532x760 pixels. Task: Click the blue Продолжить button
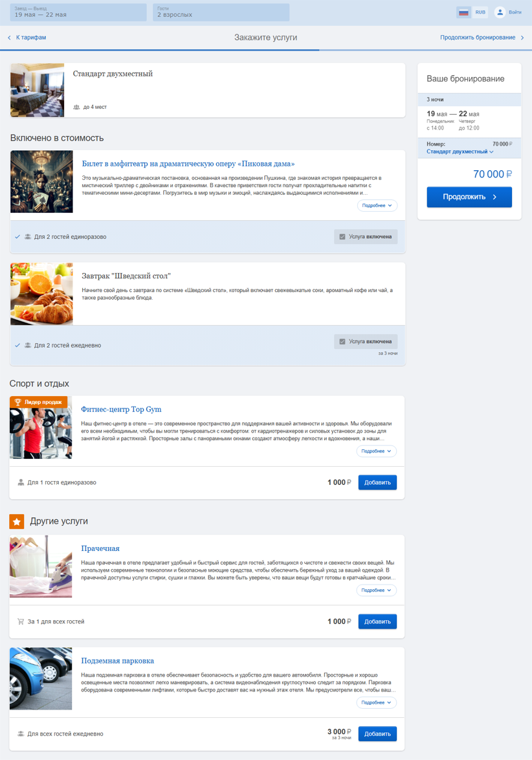pyautogui.click(x=469, y=197)
